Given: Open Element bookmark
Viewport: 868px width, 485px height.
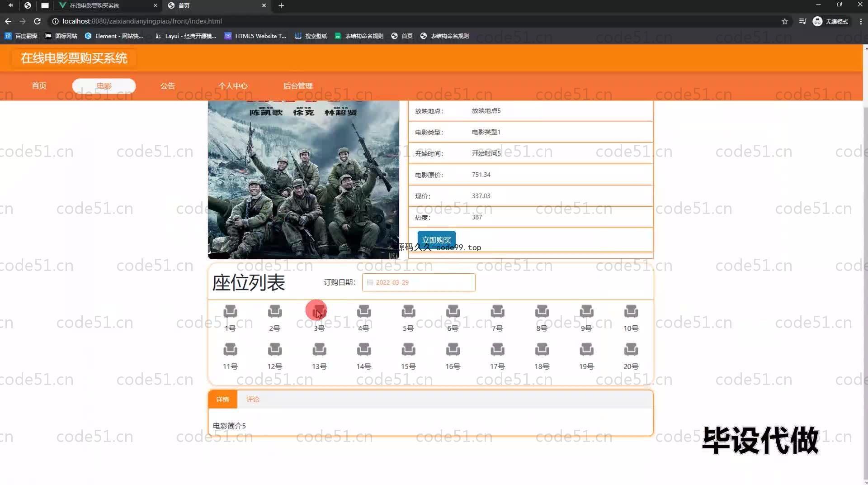Looking at the screenshot, I should click(x=114, y=36).
